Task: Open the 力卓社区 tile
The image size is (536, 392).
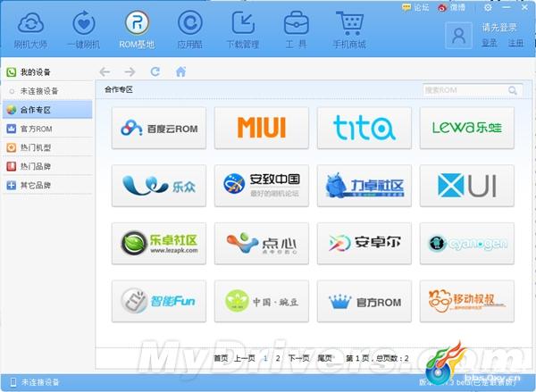Action: (364, 186)
